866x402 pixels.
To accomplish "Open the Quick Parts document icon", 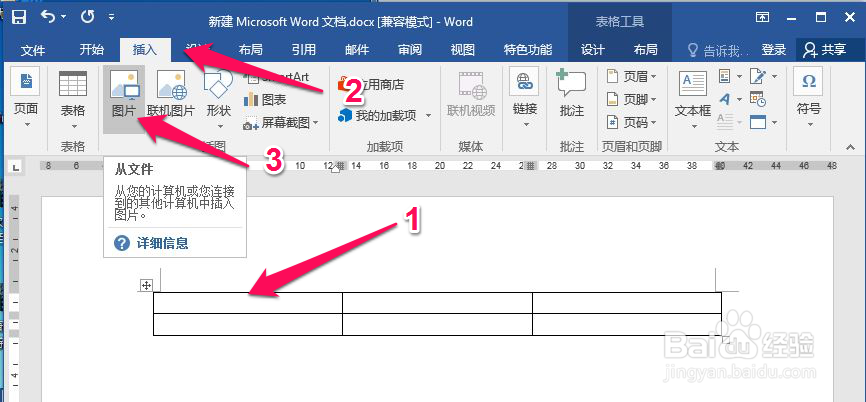I will tap(725, 76).
